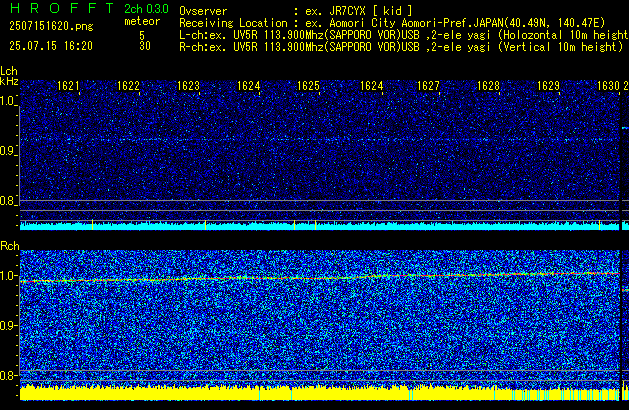629x410 pixels.
Task: Select the 1622 time marker
Action: click(x=128, y=86)
